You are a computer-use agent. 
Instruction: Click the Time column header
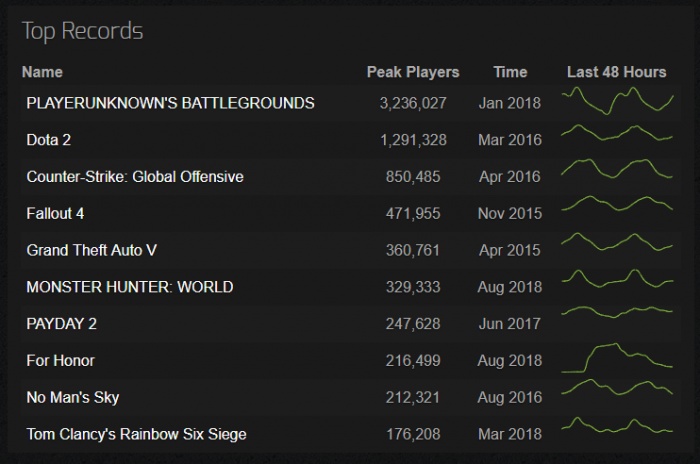click(510, 72)
